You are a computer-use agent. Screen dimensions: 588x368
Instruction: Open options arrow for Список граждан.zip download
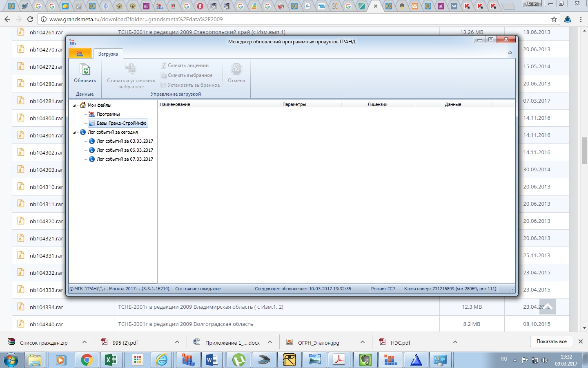[x=85, y=342]
